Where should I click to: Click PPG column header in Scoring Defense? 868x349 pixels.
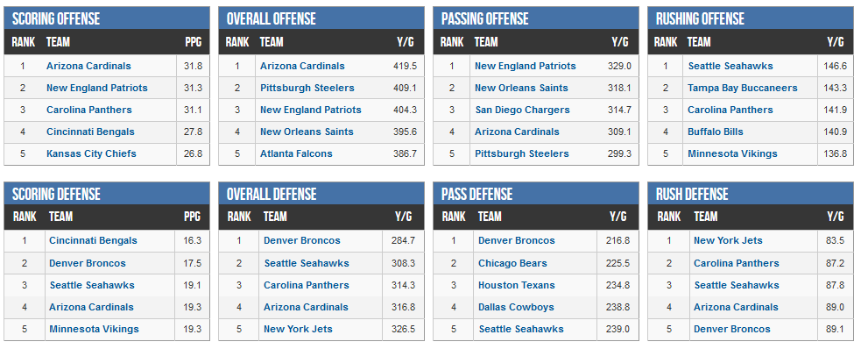pyautogui.click(x=192, y=217)
